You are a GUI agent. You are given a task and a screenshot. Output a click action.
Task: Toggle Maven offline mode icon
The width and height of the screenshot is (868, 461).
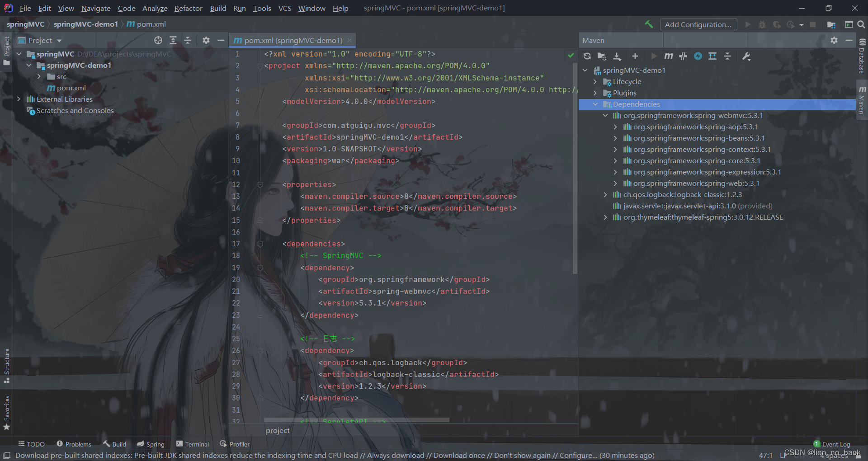[x=683, y=56]
